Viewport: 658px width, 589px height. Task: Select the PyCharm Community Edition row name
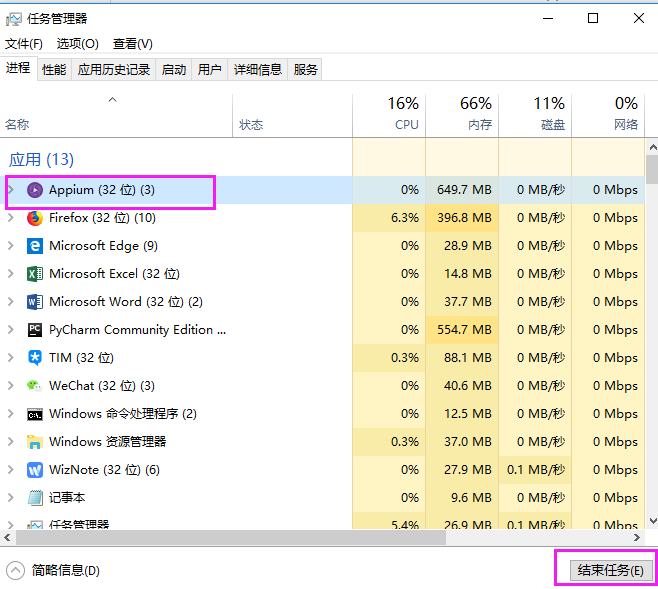(137, 330)
